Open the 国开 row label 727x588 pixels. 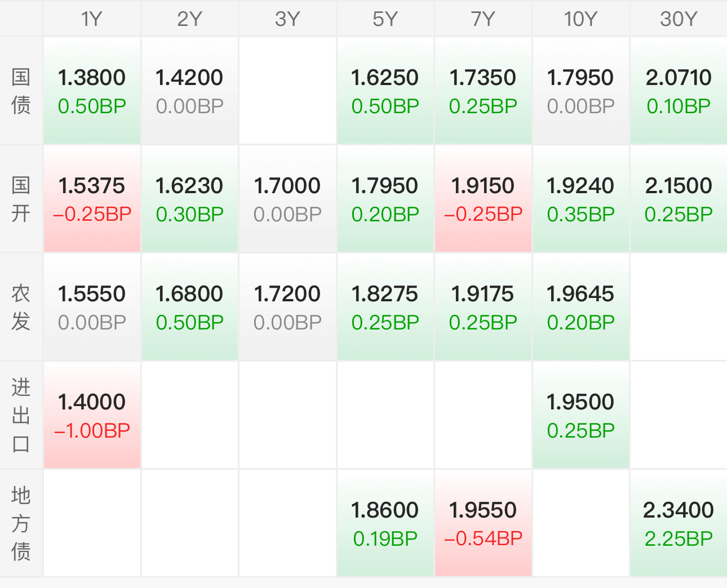21,199
